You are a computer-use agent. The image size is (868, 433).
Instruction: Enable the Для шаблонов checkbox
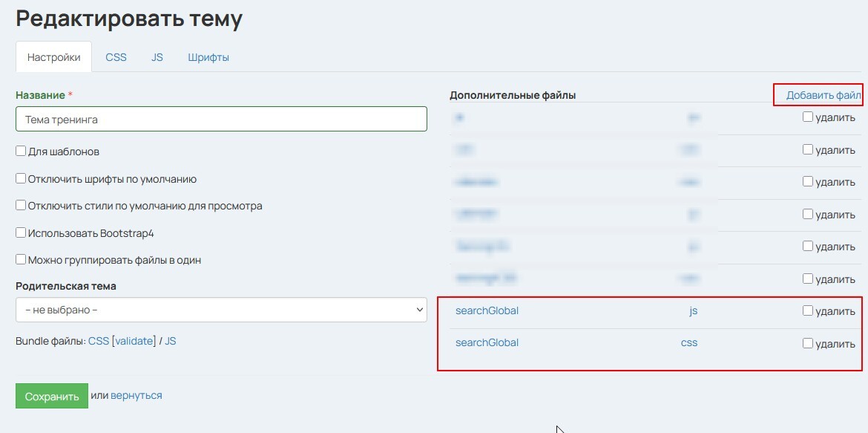(21, 152)
